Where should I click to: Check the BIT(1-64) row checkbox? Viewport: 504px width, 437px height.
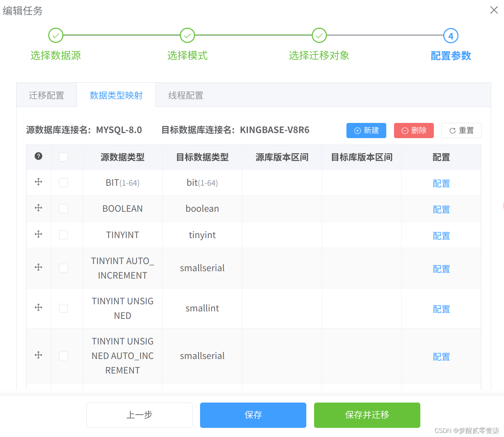coord(63,183)
